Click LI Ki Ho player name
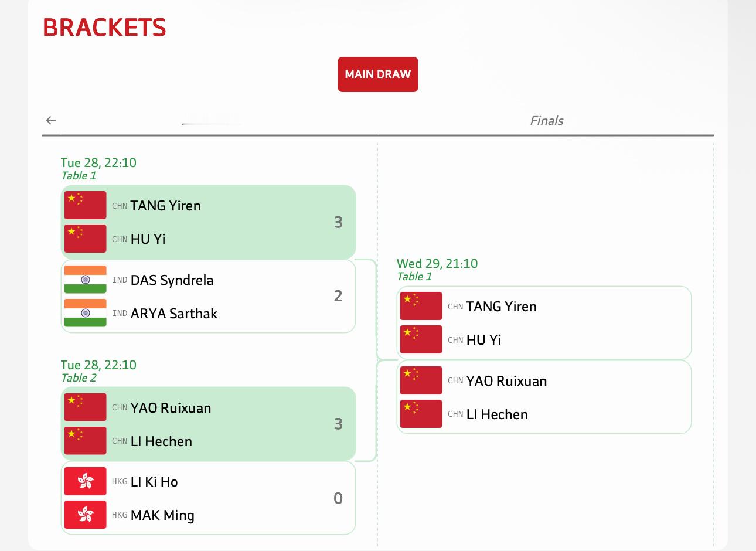The image size is (756, 551). tap(154, 482)
